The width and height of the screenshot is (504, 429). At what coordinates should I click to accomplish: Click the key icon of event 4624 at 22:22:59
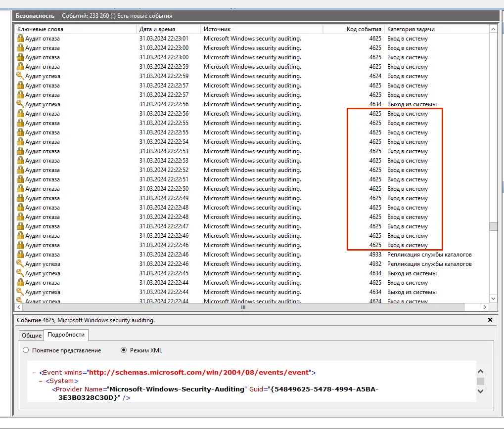tap(20, 76)
